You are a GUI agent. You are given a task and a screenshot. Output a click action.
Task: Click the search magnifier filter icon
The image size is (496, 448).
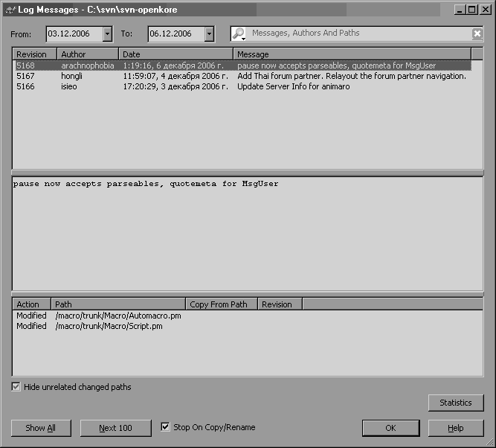coord(239,33)
